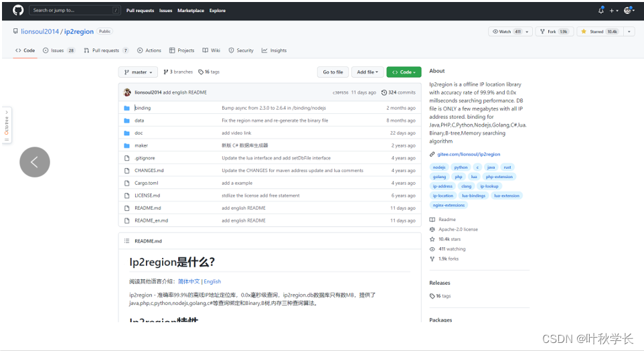The height and width of the screenshot is (351, 644).
Task: Open the CHANGES.md file
Action: point(149,171)
